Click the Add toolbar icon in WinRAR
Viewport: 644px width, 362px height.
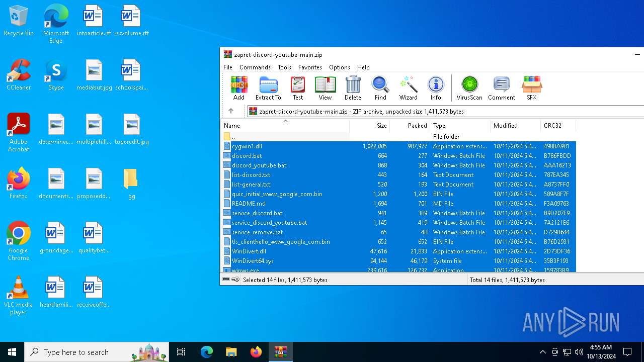coord(239,88)
